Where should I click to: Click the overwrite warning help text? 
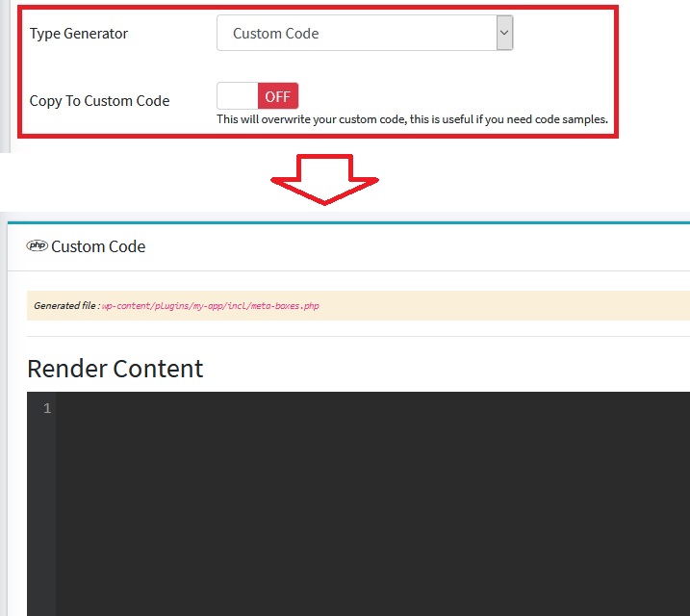click(x=412, y=120)
